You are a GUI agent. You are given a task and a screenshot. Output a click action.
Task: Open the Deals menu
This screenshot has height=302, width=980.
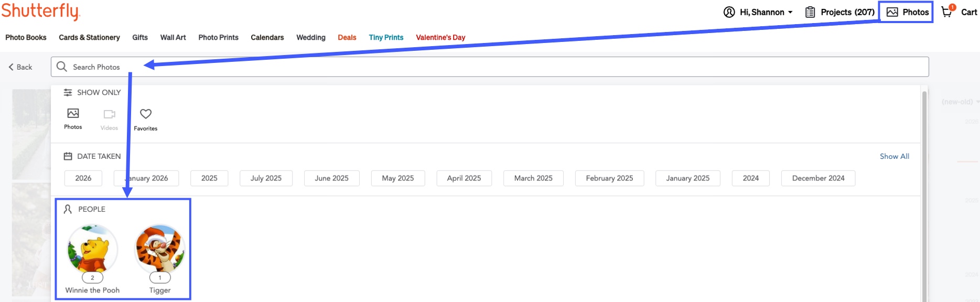tap(347, 37)
